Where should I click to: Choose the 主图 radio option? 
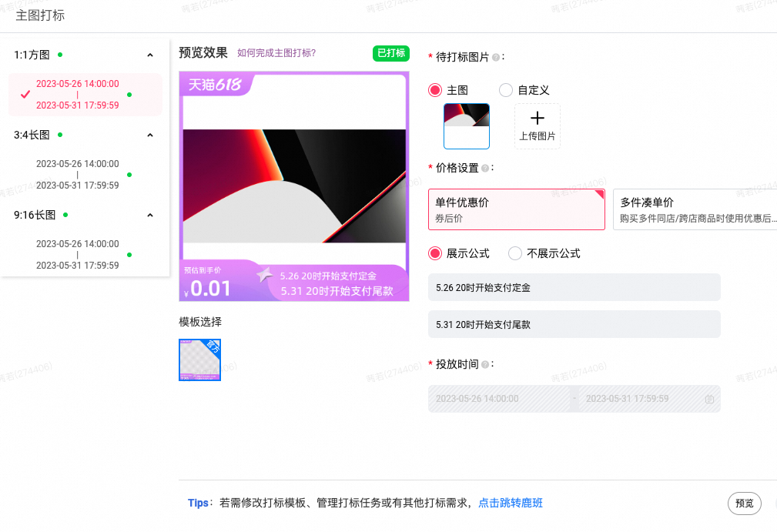pos(435,90)
